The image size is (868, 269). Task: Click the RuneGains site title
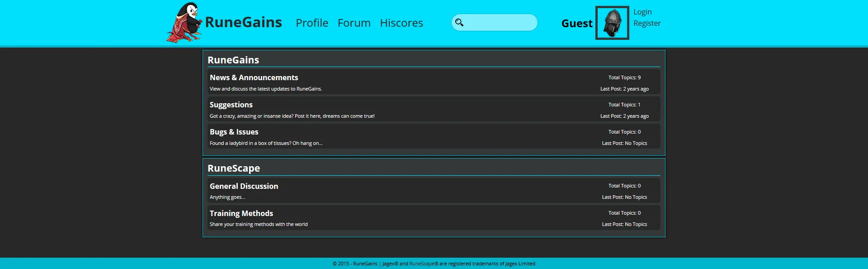243,22
